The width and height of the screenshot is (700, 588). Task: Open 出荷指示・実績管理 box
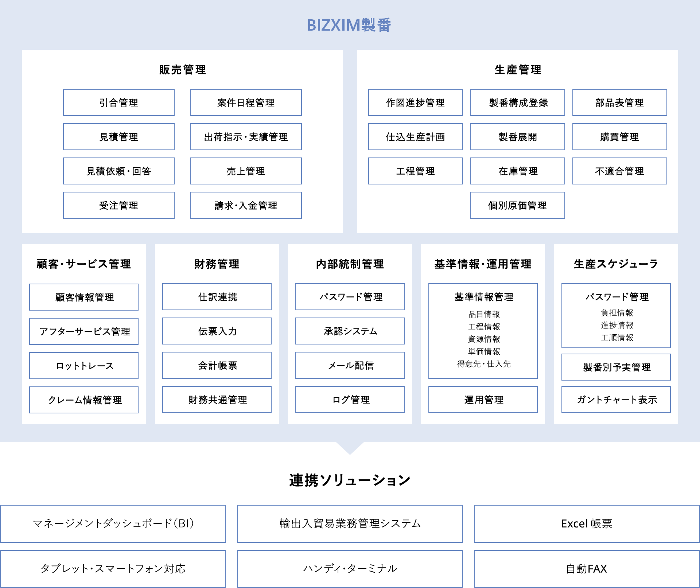click(x=246, y=137)
